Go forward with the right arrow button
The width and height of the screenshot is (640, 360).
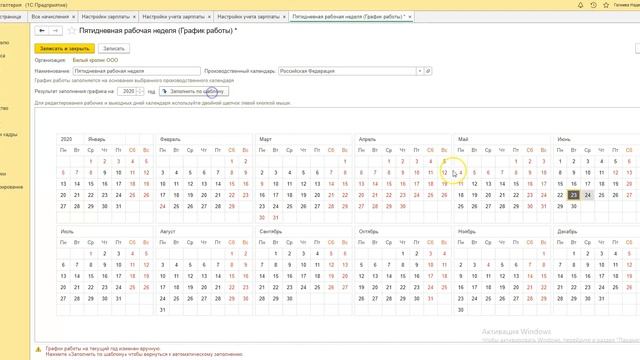(x=56, y=31)
